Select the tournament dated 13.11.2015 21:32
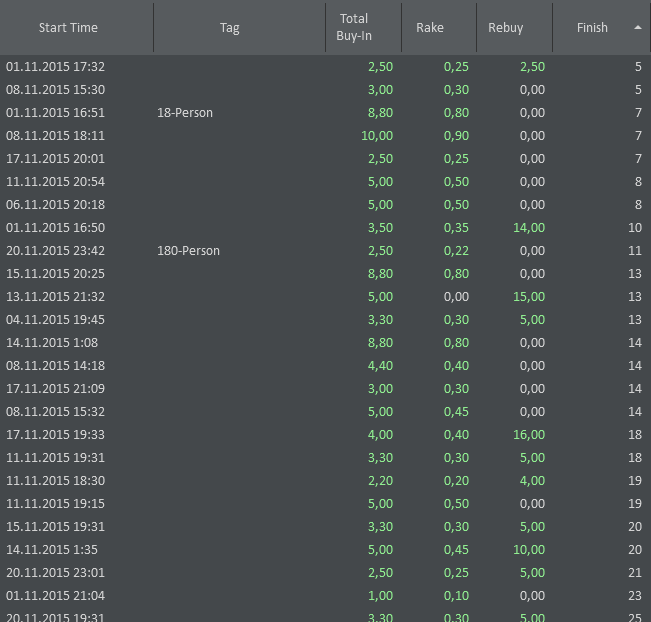This screenshot has width=651, height=622. 56,297
